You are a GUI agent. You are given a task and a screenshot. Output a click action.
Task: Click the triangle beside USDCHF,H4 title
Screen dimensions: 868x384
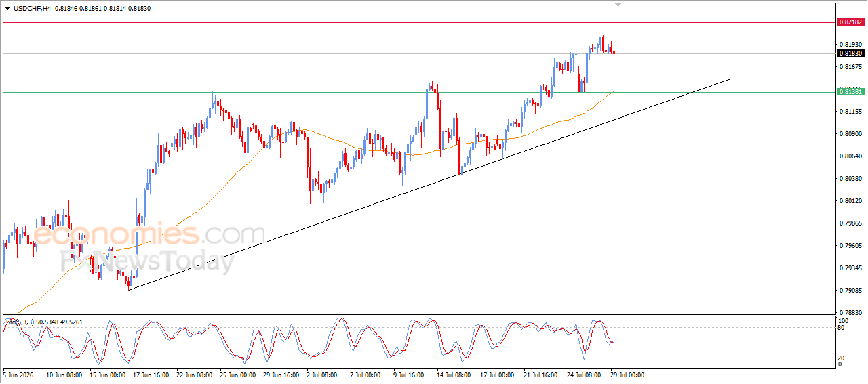tap(7, 8)
